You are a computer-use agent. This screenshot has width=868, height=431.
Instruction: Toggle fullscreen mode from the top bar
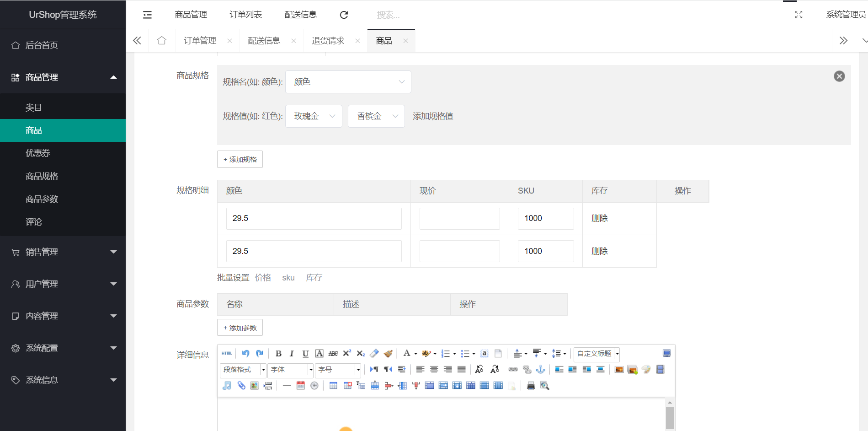pyautogui.click(x=799, y=15)
